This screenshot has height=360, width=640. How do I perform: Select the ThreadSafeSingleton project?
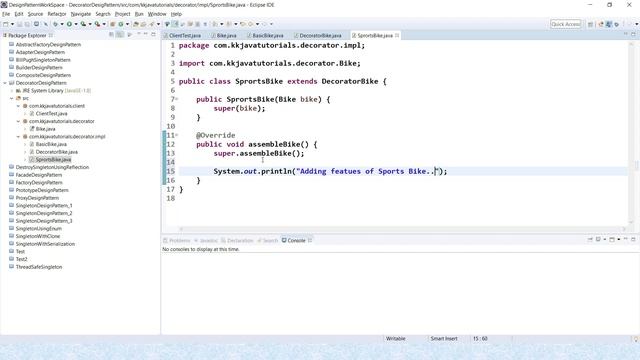[x=39, y=267]
